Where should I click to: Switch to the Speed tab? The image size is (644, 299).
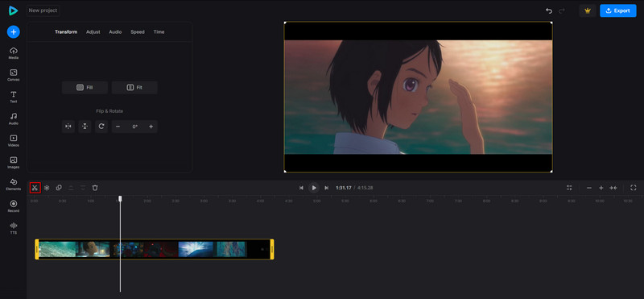click(138, 32)
